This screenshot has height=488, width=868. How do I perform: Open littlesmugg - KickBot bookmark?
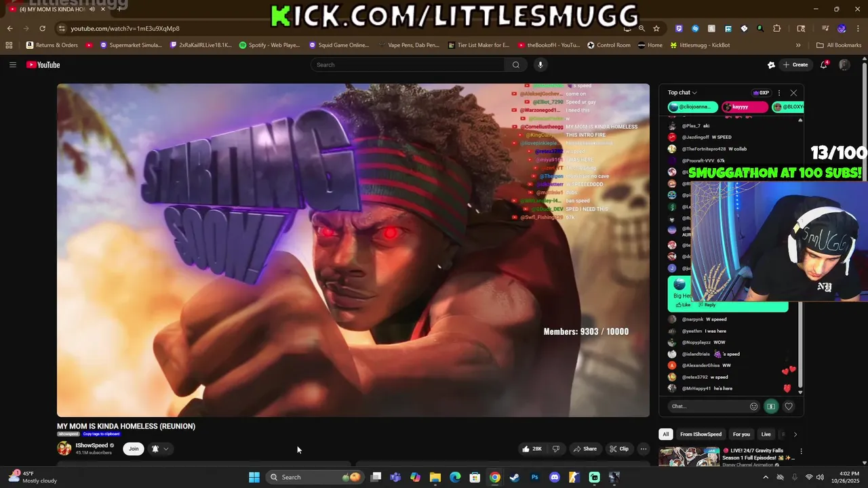(700, 45)
